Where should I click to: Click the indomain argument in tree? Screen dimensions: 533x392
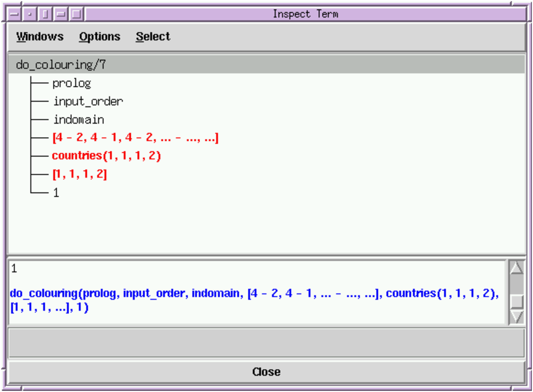click(79, 120)
